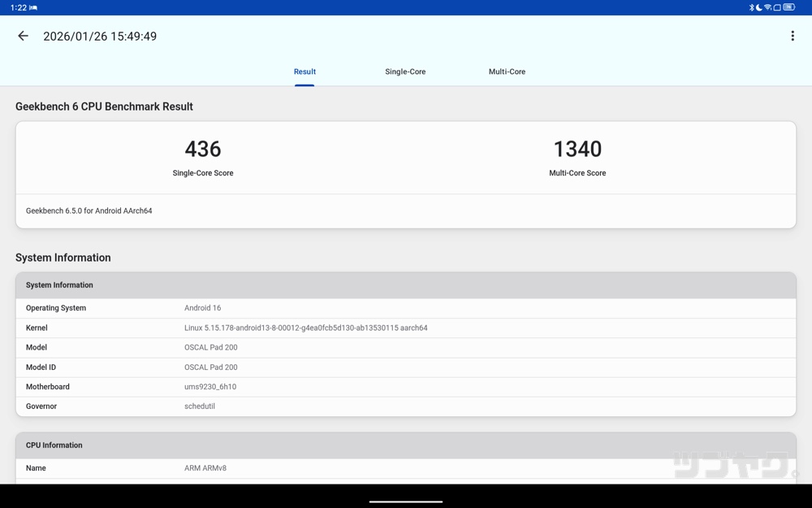The height and width of the screenshot is (508, 812).
Task: Go back using the back arrow
Action: coord(23,36)
